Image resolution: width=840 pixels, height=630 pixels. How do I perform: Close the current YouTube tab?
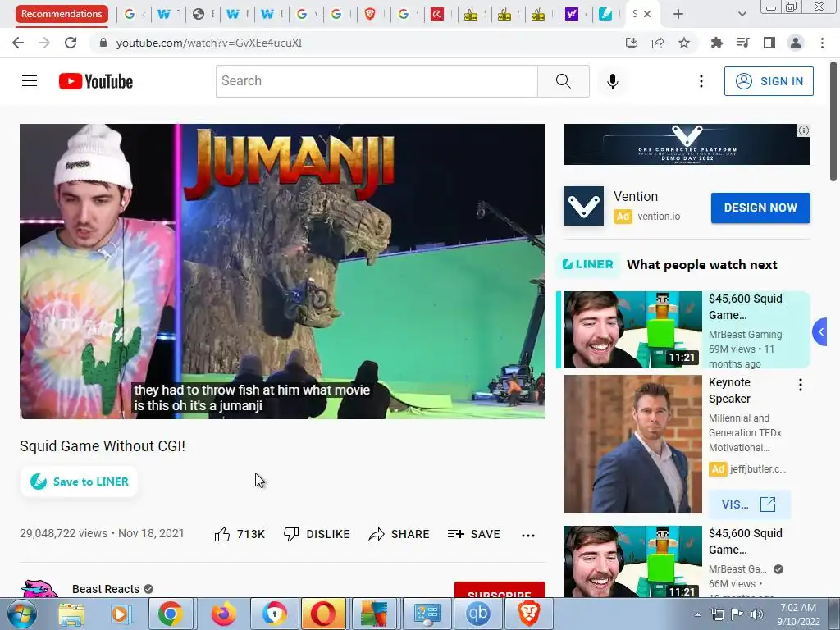click(647, 14)
